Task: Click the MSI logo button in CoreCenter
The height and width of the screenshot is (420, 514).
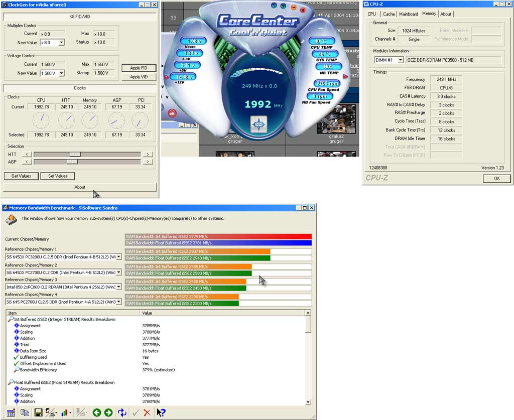Action: coord(259,124)
